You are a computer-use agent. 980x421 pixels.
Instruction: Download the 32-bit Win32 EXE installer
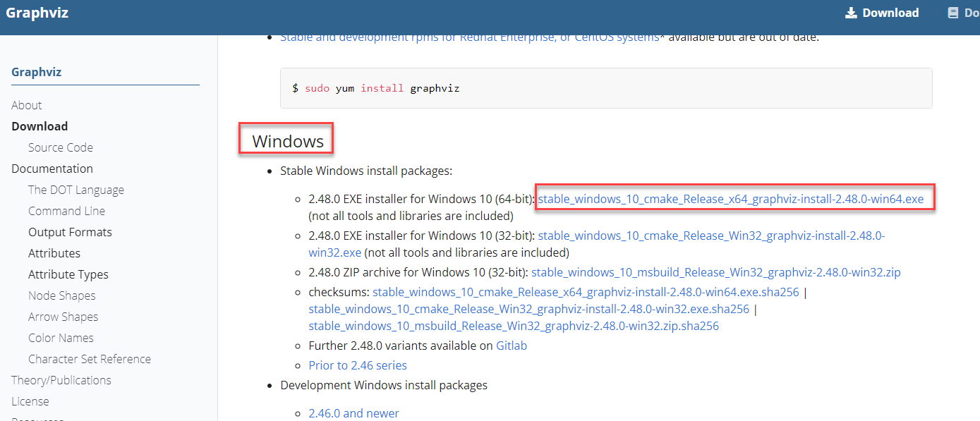click(x=710, y=236)
